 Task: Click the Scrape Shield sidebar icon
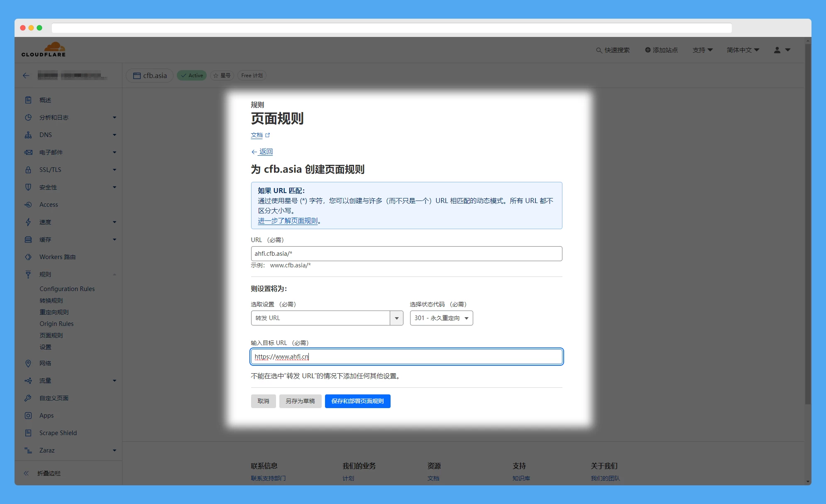point(28,433)
